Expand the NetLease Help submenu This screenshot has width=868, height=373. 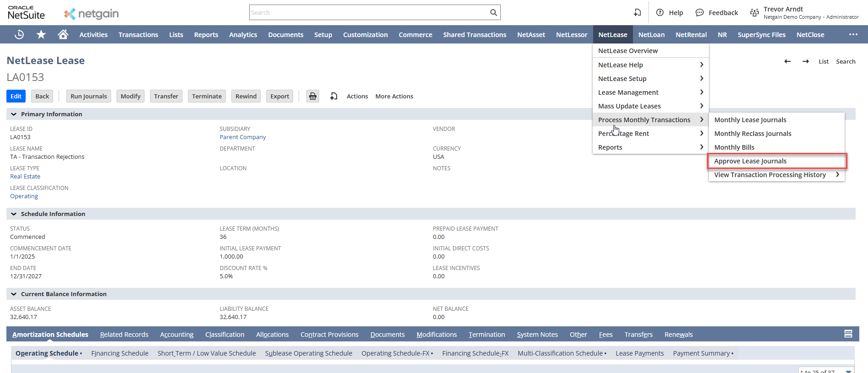click(x=702, y=65)
